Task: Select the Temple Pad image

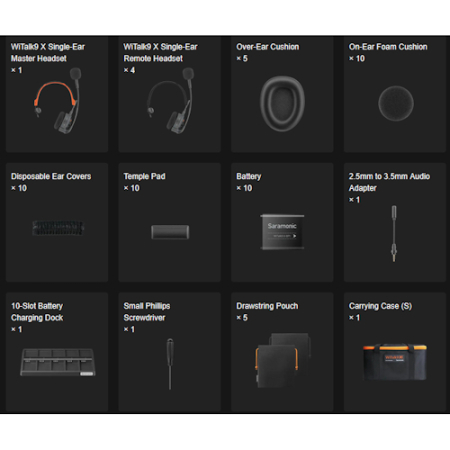Action: coord(170,232)
